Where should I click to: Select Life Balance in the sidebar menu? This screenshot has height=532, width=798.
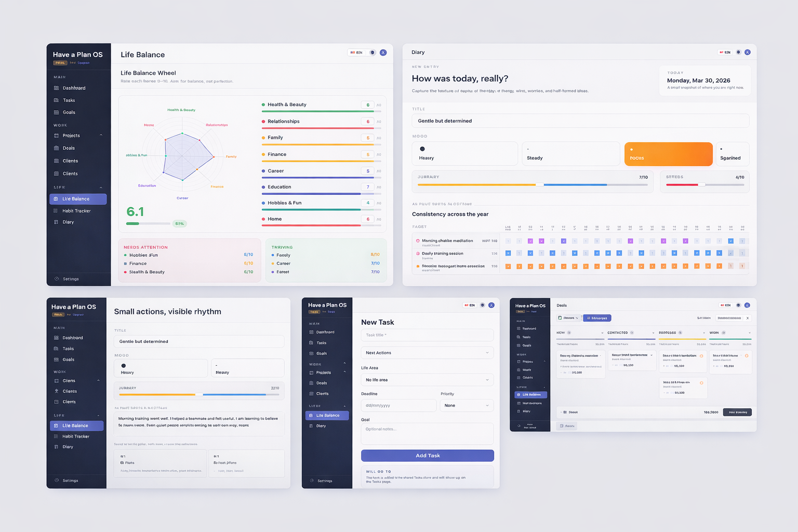pyautogui.click(x=78, y=199)
